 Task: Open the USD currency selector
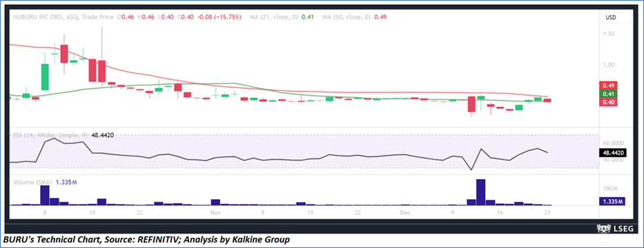pyautogui.click(x=616, y=18)
